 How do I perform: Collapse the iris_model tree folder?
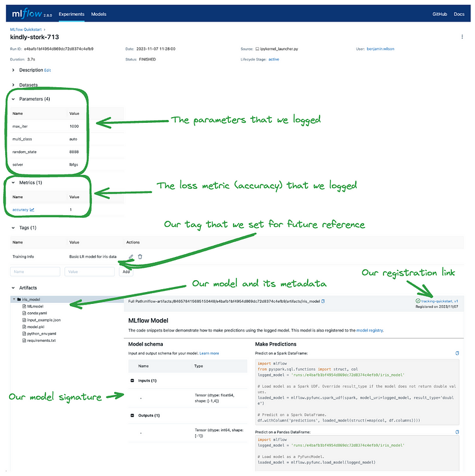(14, 299)
